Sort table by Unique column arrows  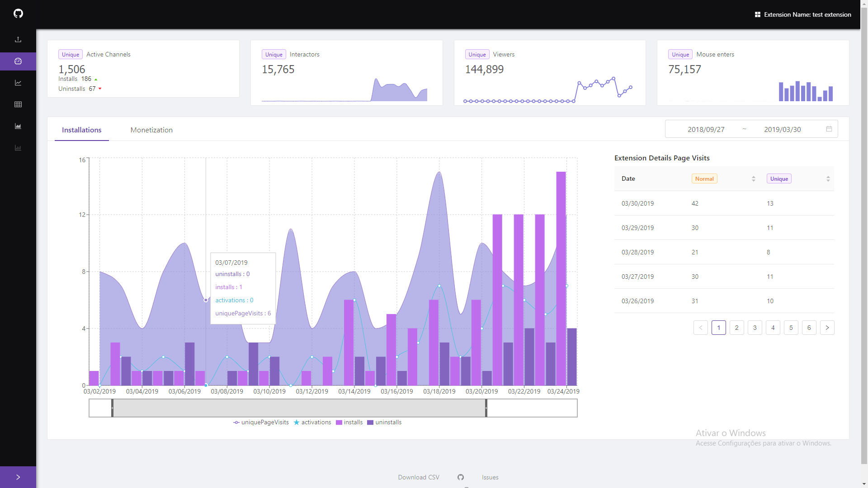pos(828,178)
